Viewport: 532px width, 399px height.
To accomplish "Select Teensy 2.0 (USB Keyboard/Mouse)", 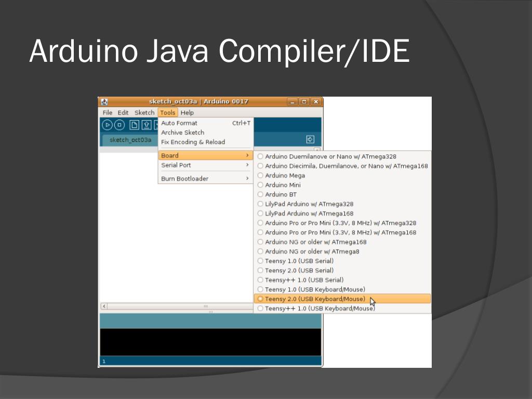I will click(343, 299).
